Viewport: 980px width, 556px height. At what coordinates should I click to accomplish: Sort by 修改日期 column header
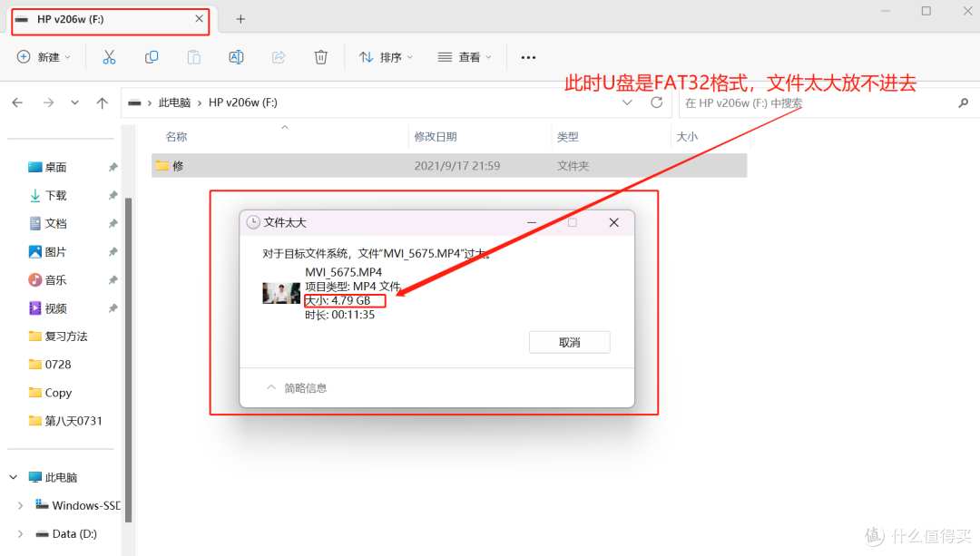(x=435, y=137)
